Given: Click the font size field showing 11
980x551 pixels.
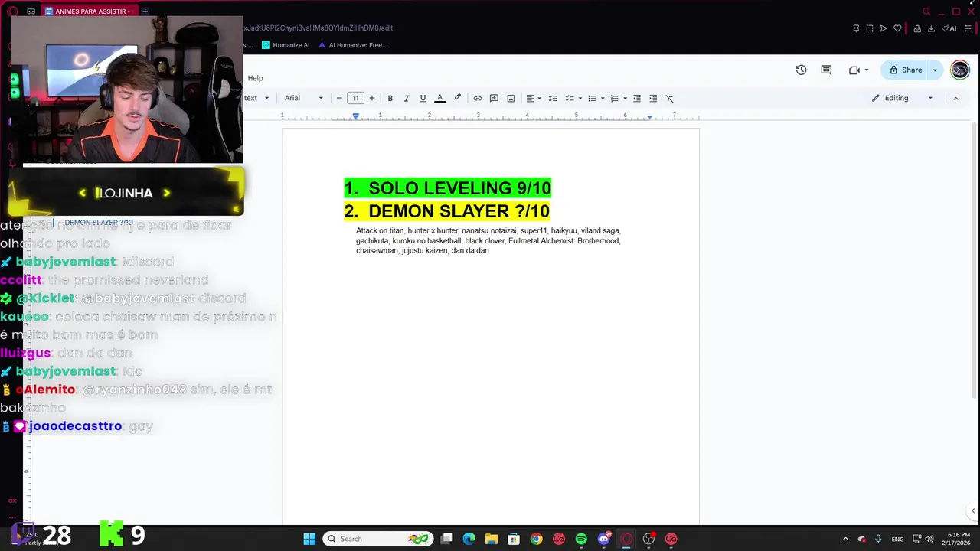Looking at the screenshot, I should pyautogui.click(x=355, y=98).
